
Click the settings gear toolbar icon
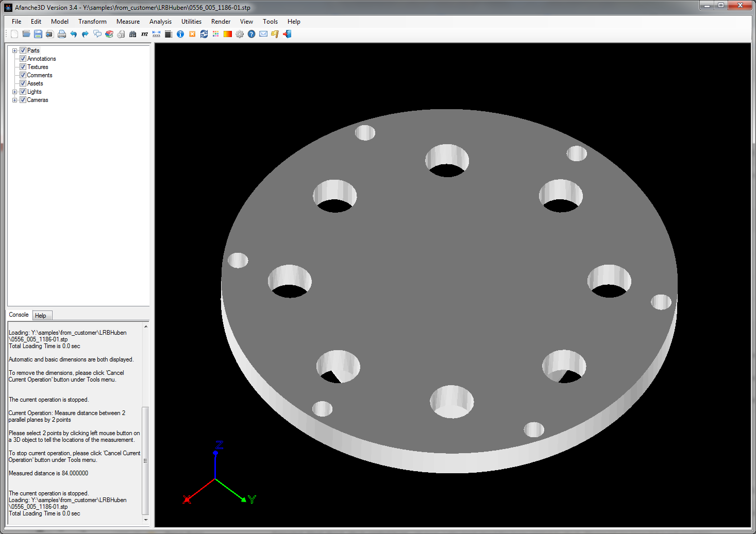click(x=240, y=34)
